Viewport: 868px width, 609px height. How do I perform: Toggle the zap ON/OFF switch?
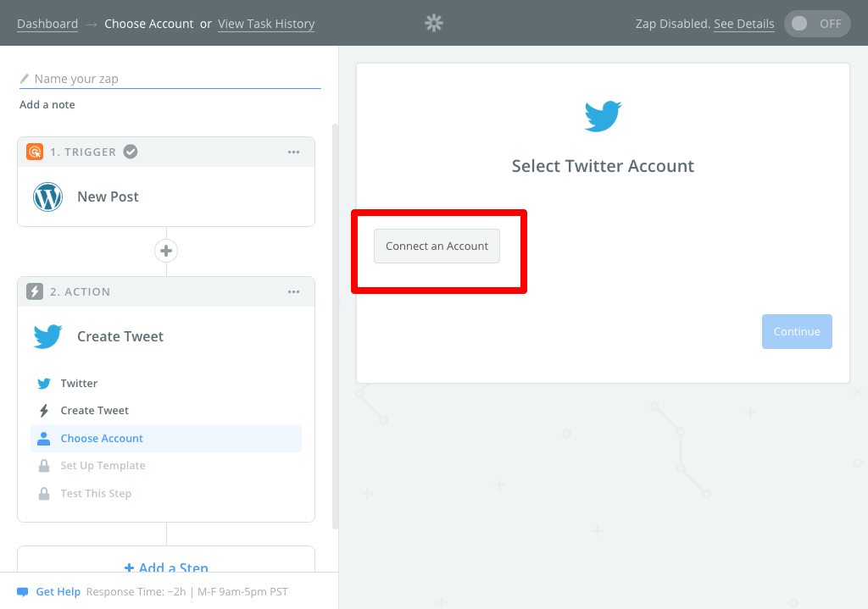[x=817, y=24]
